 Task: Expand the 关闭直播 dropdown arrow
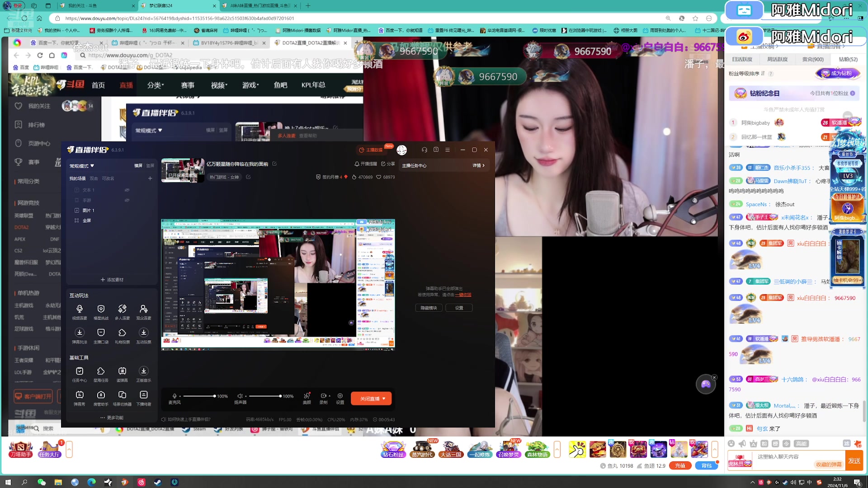[384, 399]
